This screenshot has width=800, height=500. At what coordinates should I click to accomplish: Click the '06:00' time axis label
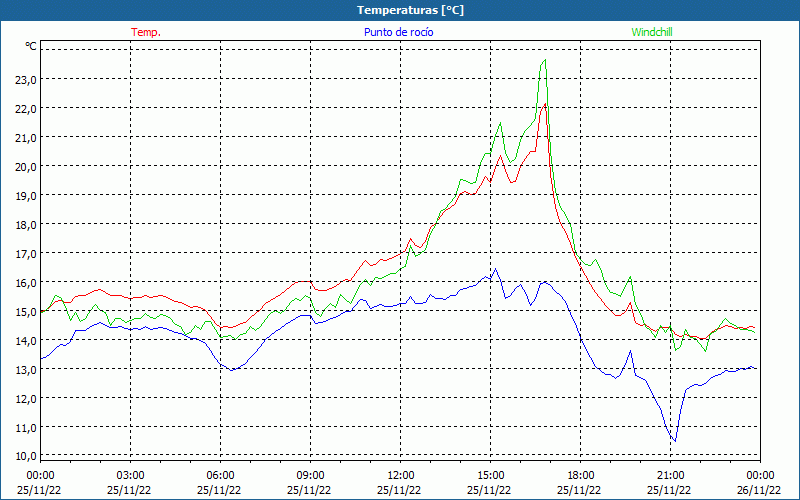coord(220,476)
